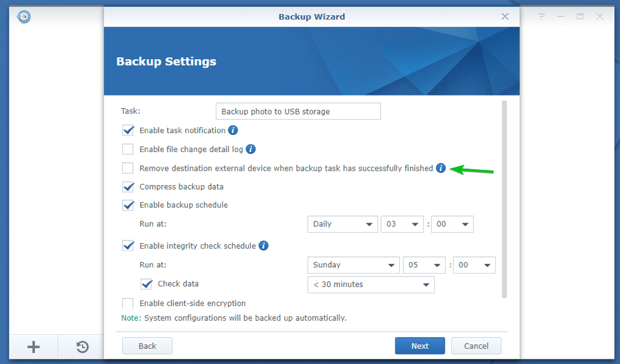Click the 'Backup Settings' heading
This screenshot has width=620, height=364.
coord(166,62)
